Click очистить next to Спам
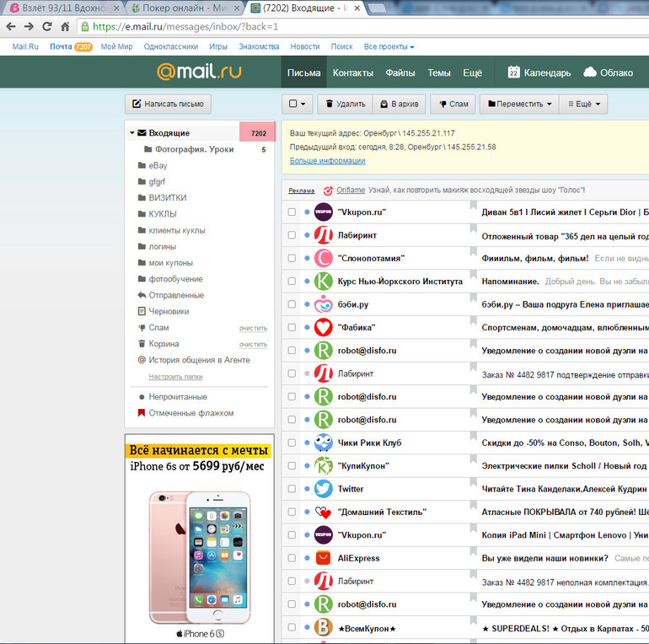Screen dimensions: 649x644 pyautogui.click(x=254, y=328)
